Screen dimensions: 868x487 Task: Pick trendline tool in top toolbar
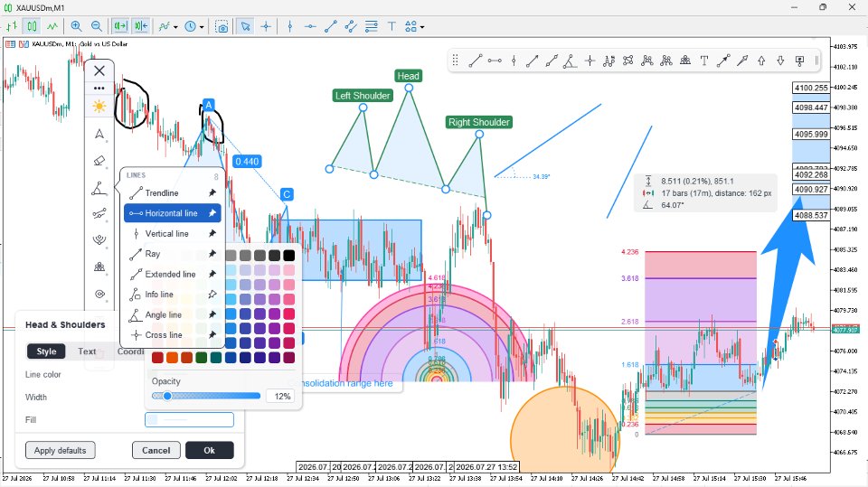tap(331, 26)
